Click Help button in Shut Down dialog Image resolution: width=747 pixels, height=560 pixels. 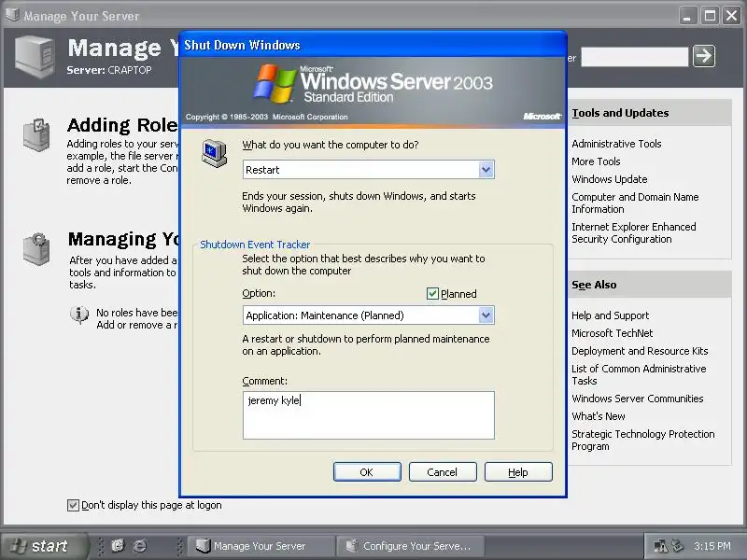pyautogui.click(x=518, y=472)
